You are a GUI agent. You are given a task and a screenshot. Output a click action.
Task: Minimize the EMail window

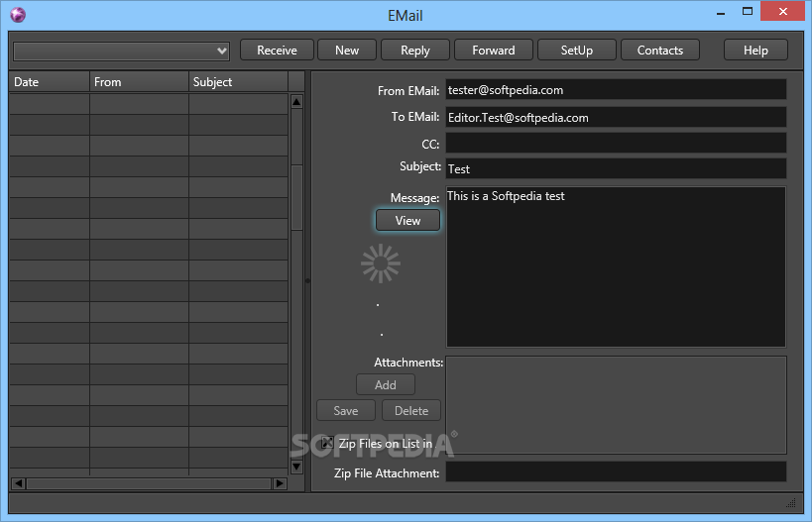[721, 13]
